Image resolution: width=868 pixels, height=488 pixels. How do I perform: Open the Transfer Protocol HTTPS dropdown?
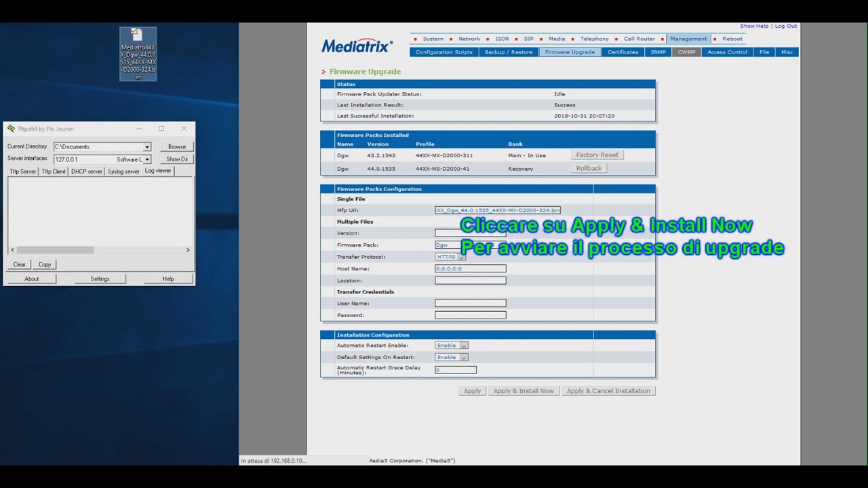point(450,257)
